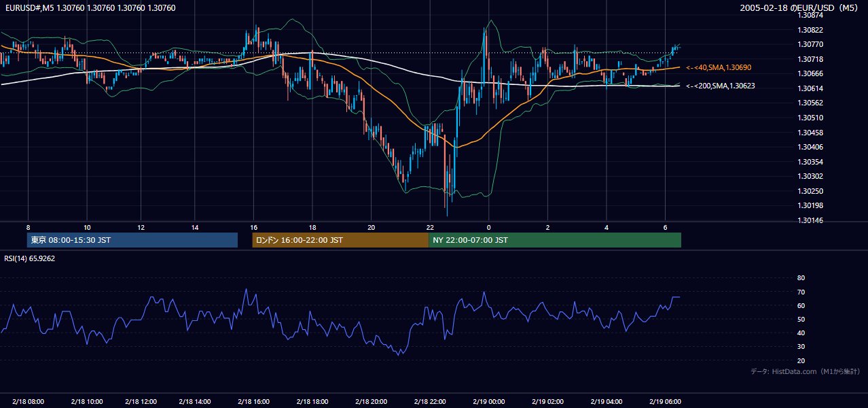Click the hour 10 tick under the price chart

pyautogui.click(x=87, y=227)
